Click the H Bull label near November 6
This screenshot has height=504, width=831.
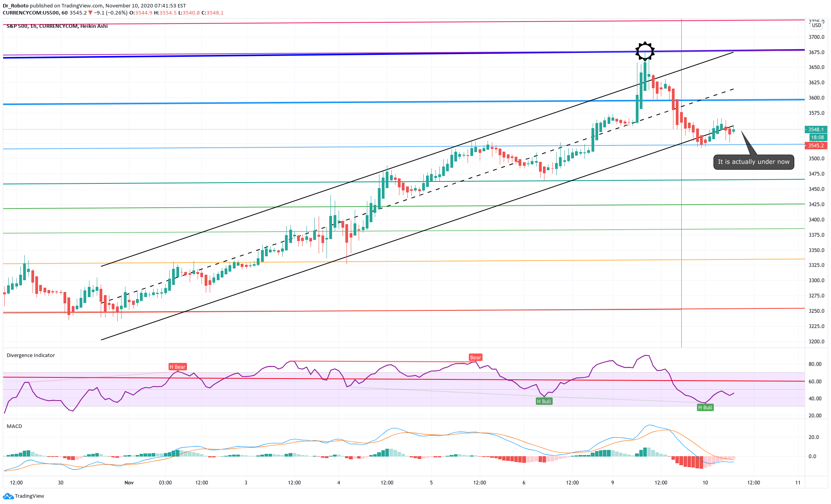click(x=544, y=401)
